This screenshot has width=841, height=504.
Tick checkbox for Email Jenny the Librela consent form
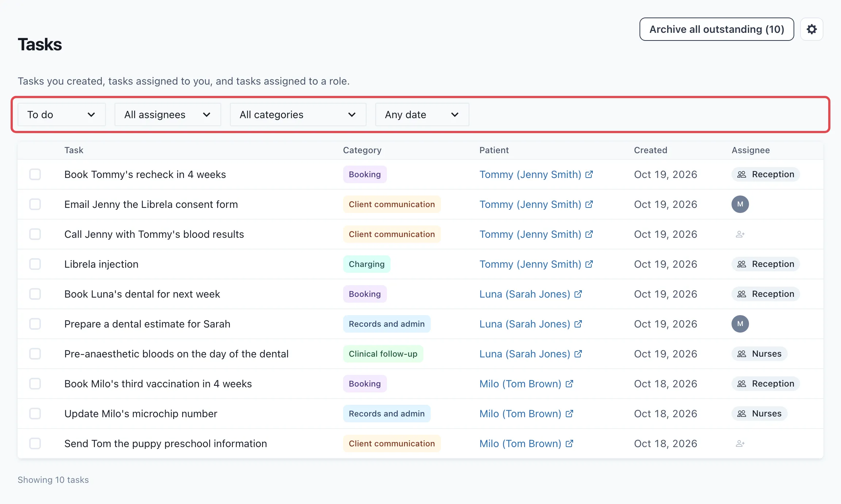(x=35, y=204)
